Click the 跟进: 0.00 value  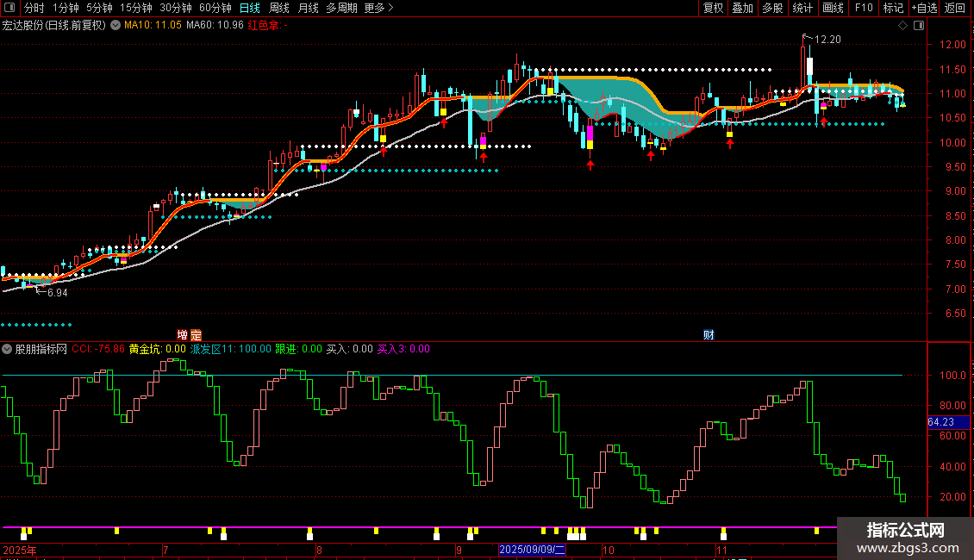coord(298,350)
